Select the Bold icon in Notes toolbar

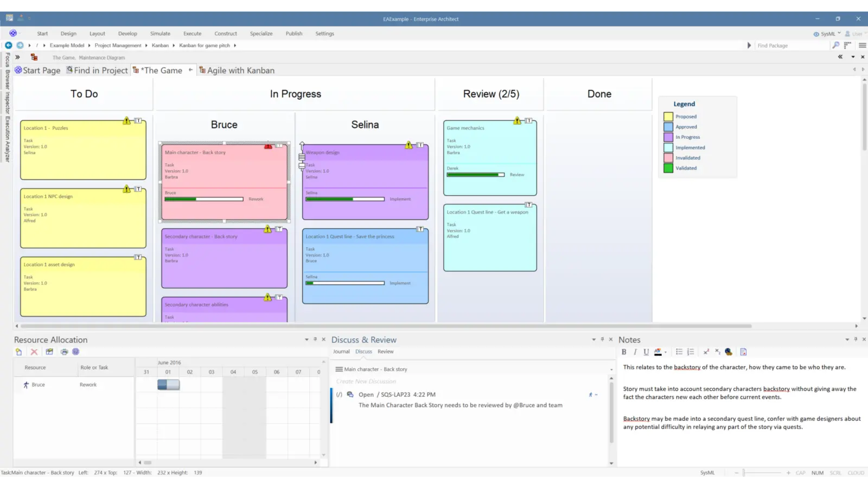(624, 352)
